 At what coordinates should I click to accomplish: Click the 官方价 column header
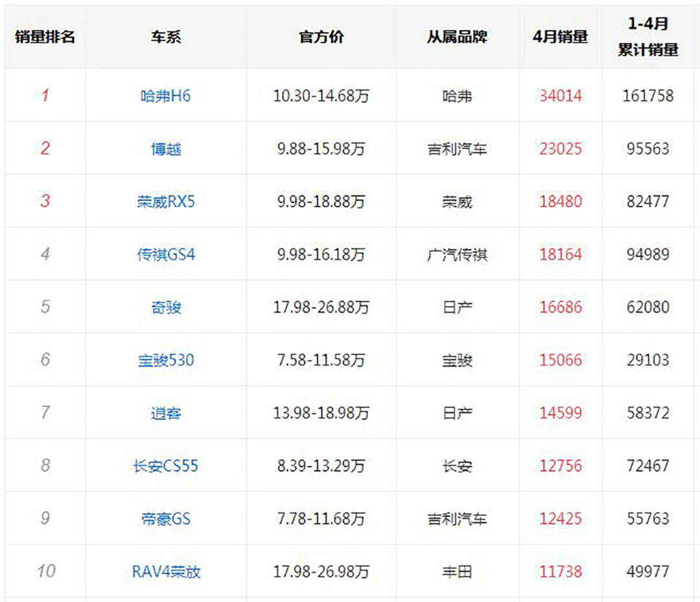321,37
